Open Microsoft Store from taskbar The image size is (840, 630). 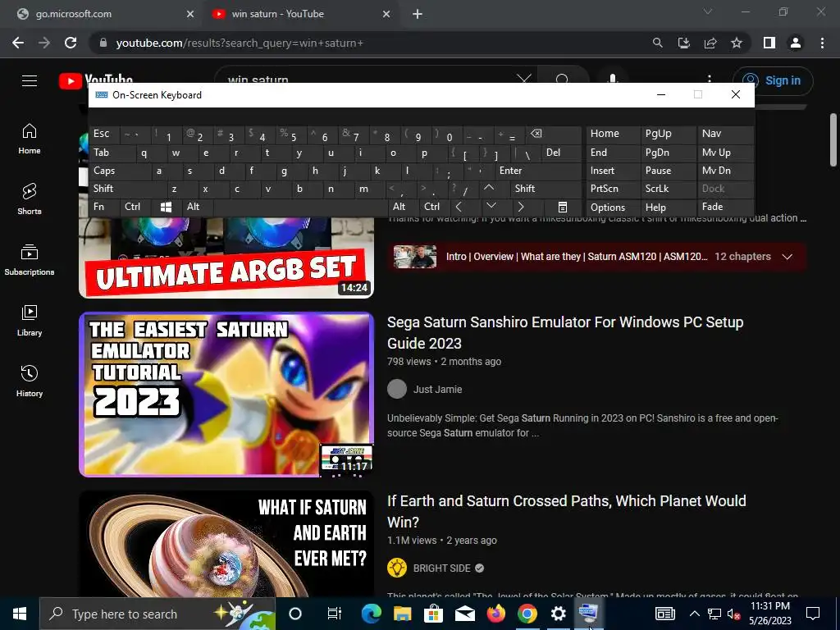coord(433,614)
